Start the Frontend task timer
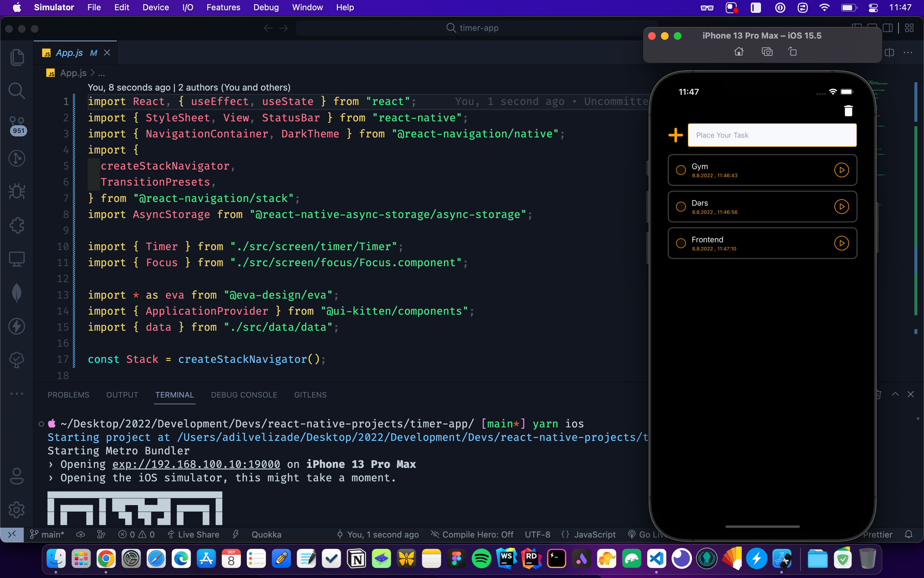Screen dimensions: 924x578 (842, 243)
